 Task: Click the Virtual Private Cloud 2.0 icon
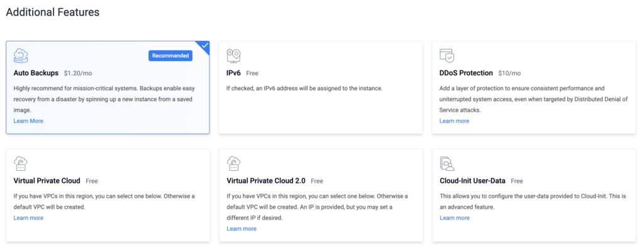[234, 163]
